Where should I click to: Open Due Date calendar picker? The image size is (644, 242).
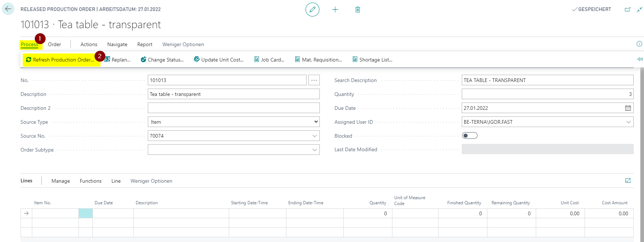tap(628, 108)
